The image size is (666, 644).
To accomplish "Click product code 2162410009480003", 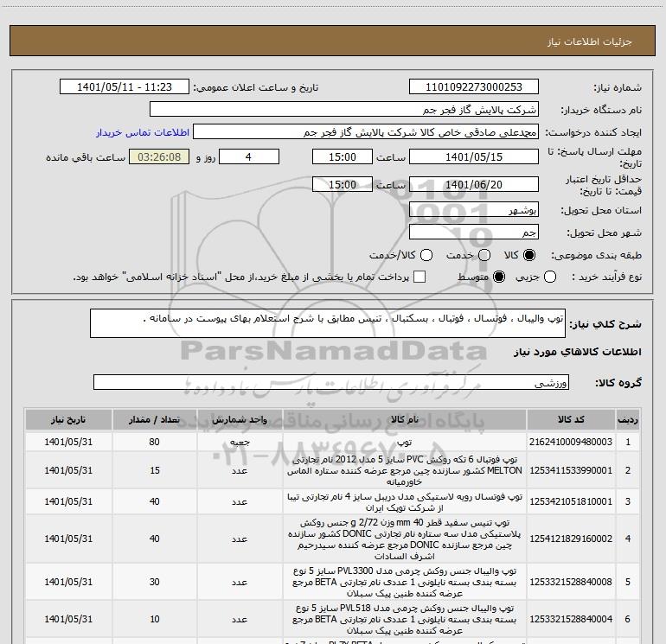I will pyautogui.click(x=571, y=442).
